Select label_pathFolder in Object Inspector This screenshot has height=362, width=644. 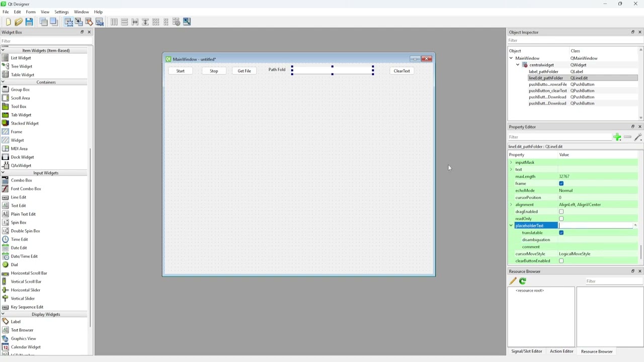point(543,72)
